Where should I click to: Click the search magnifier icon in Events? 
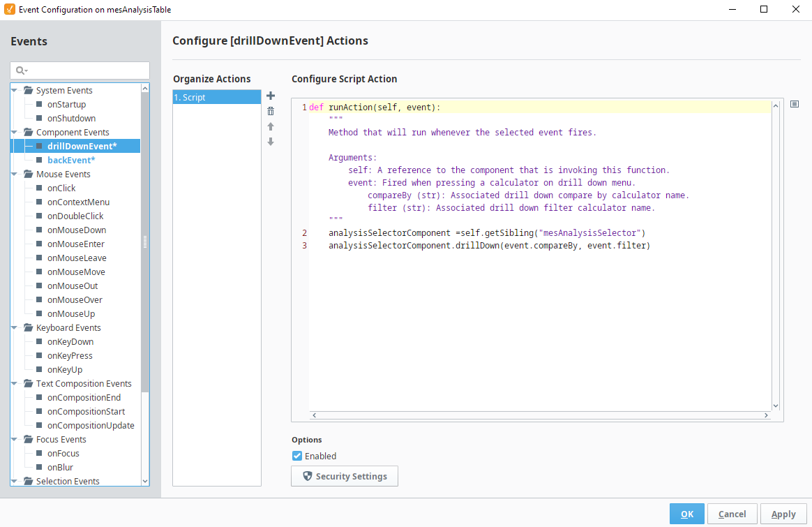point(20,70)
